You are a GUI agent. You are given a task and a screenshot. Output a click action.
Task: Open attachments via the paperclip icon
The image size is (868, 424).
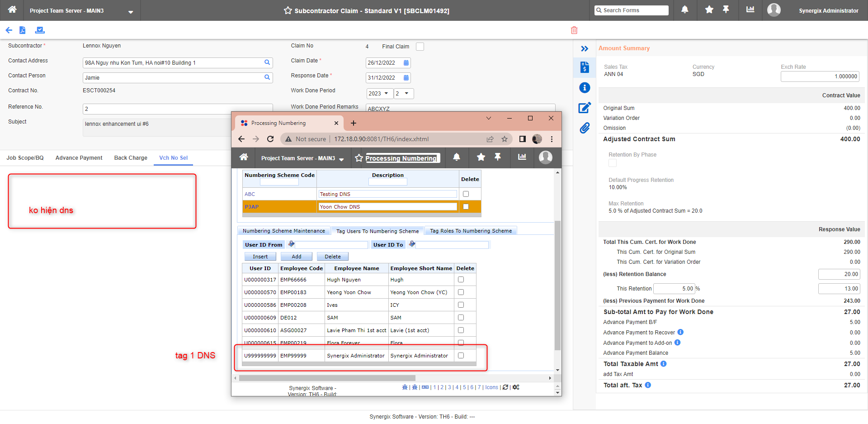[584, 128]
